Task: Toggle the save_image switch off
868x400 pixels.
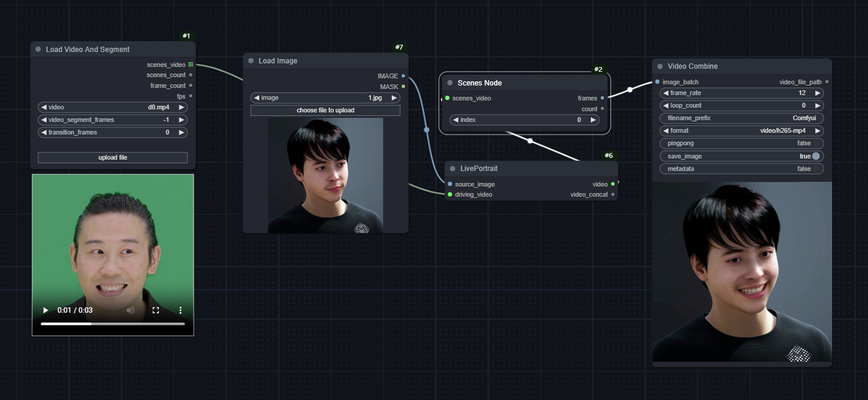Action: coord(742,156)
